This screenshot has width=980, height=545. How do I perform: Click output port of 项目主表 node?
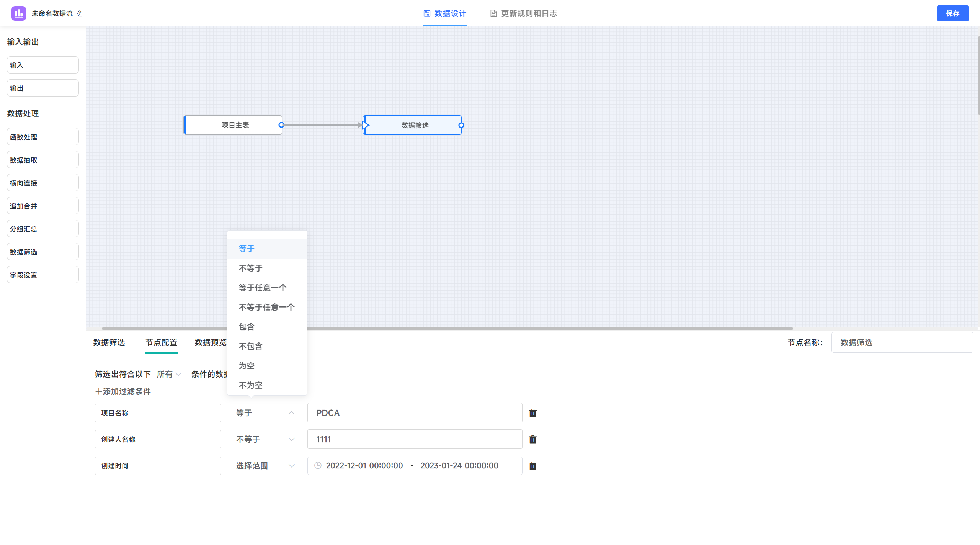281,125
